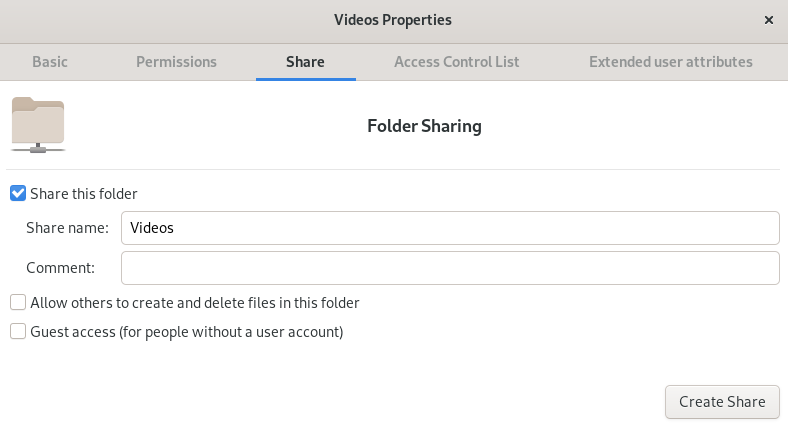Tick the Guest access checkbox
Screen dimensions: 788x447
coord(18,332)
